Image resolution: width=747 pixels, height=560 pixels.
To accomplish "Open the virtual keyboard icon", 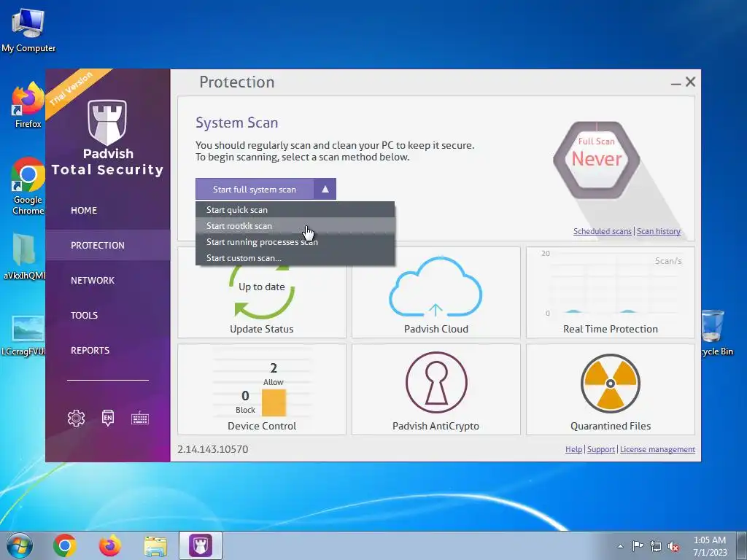I will click(140, 418).
